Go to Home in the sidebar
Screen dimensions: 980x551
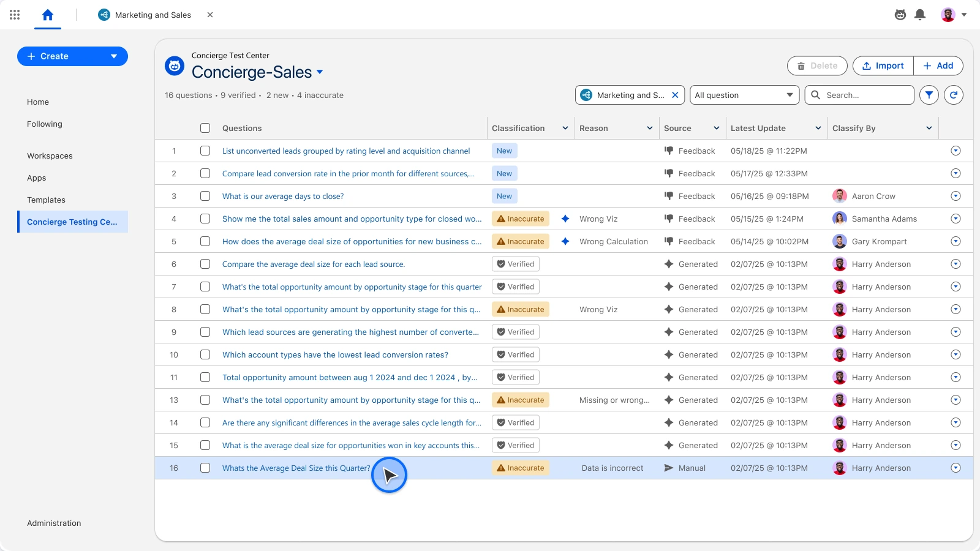tap(38, 102)
